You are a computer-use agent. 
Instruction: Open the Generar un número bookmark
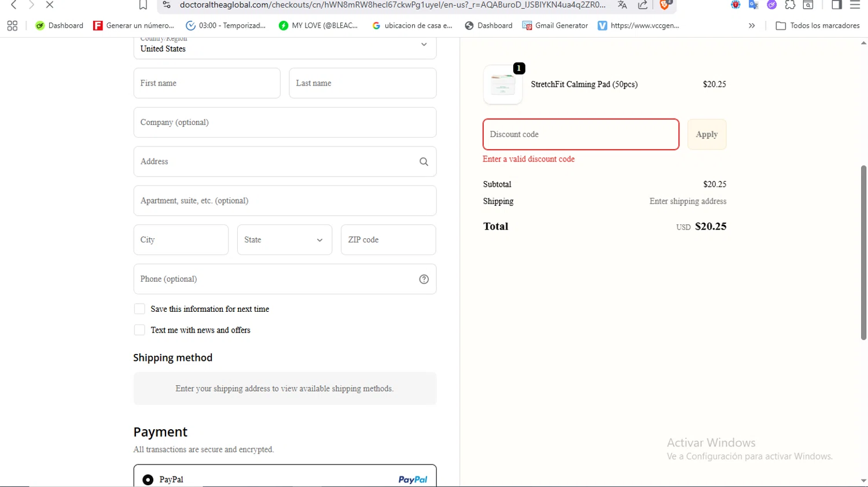pyautogui.click(x=134, y=25)
